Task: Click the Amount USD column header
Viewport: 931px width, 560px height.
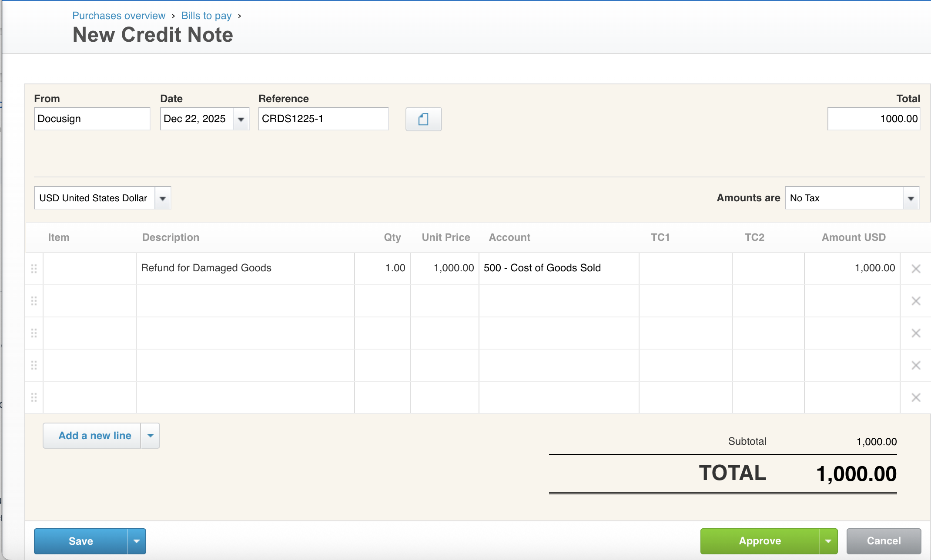Action: click(x=854, y=237)
